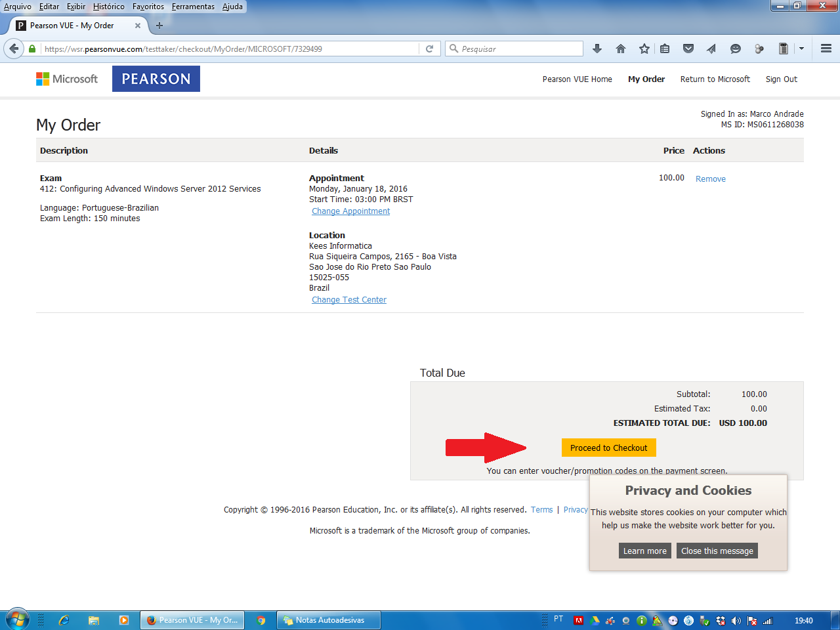Go to Pearson VUE Home
The image size is (840, 630).
[x=577, y=79]
